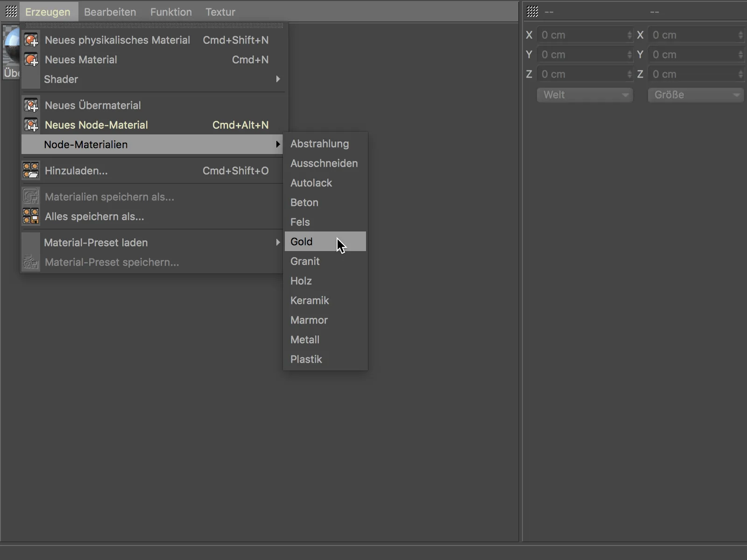Select Metall node material

(x=325, y=340)
